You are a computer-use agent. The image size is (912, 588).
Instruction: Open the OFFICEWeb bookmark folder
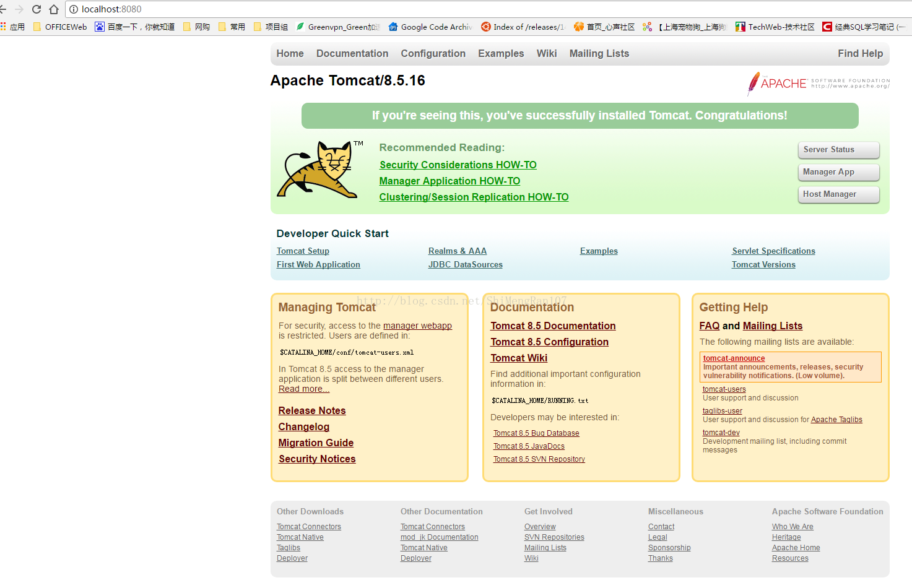[x=60, y=27]
